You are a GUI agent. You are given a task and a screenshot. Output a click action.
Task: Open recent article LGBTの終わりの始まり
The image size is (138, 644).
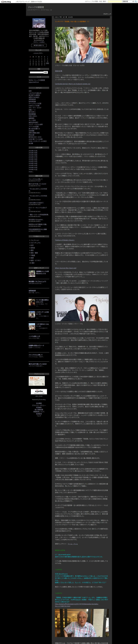36,203
